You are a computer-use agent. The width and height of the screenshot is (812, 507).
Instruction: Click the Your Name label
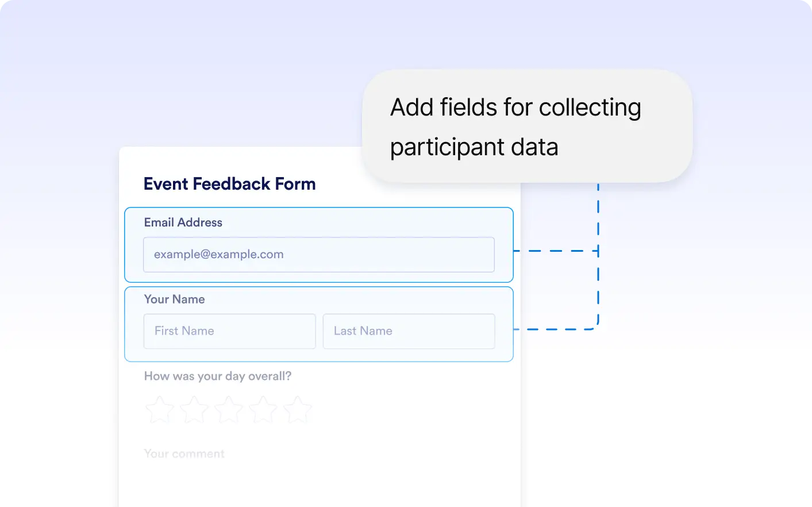point(175,299)
